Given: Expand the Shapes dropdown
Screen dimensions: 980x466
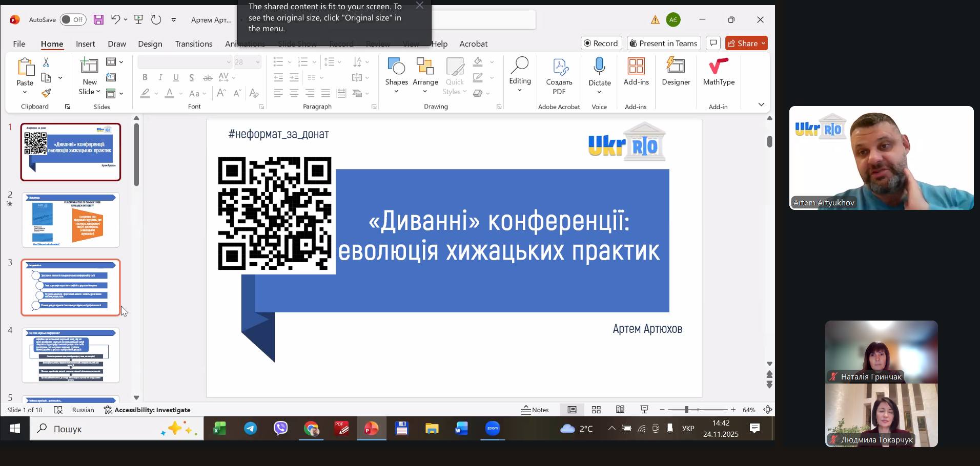Looking at the screenshot, I should 396,92.
